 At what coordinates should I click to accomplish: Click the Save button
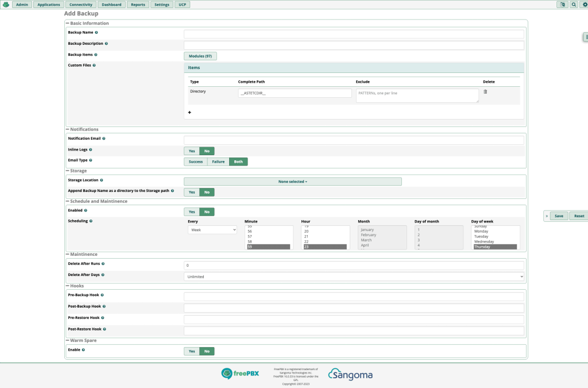[559, 216]
